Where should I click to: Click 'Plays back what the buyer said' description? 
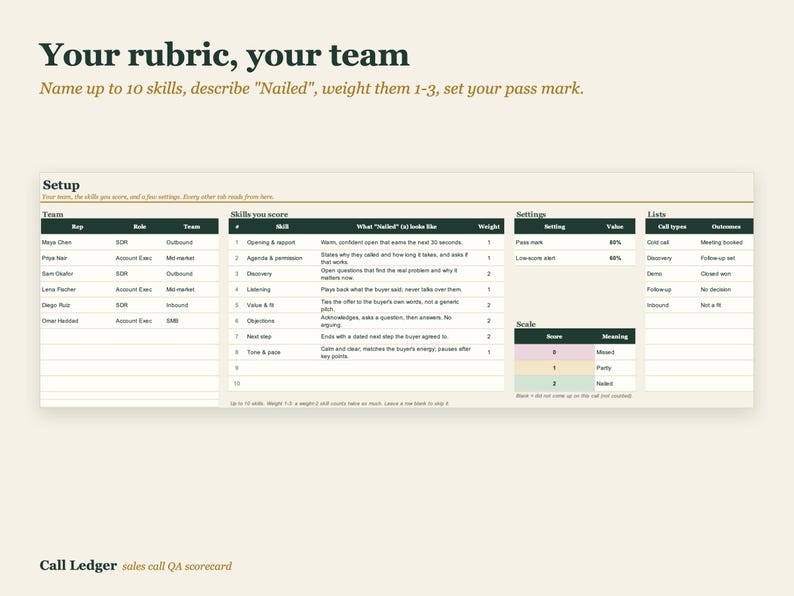coord(396,290)
